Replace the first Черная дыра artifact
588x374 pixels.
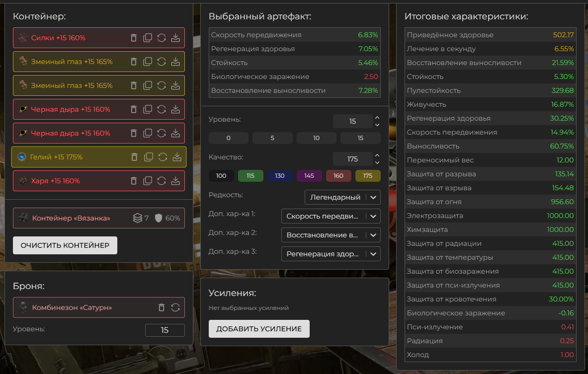point(162,109)
